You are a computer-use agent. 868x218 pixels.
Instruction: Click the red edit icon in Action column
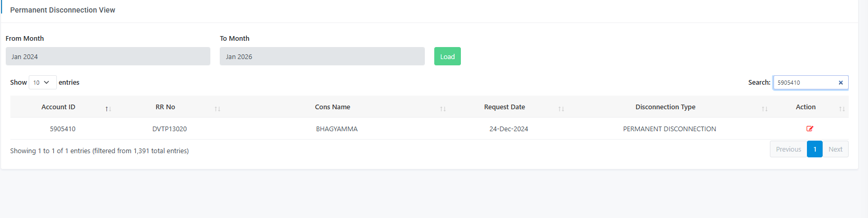pos(810,129)
